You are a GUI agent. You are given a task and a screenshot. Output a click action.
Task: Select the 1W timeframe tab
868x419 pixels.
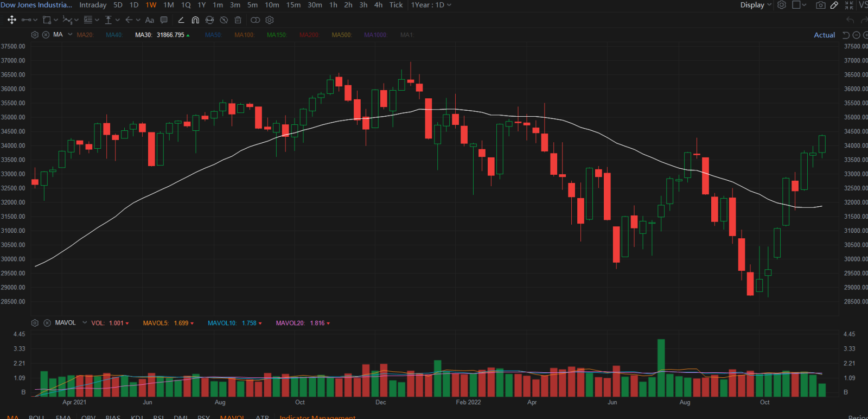coord(151,5)
